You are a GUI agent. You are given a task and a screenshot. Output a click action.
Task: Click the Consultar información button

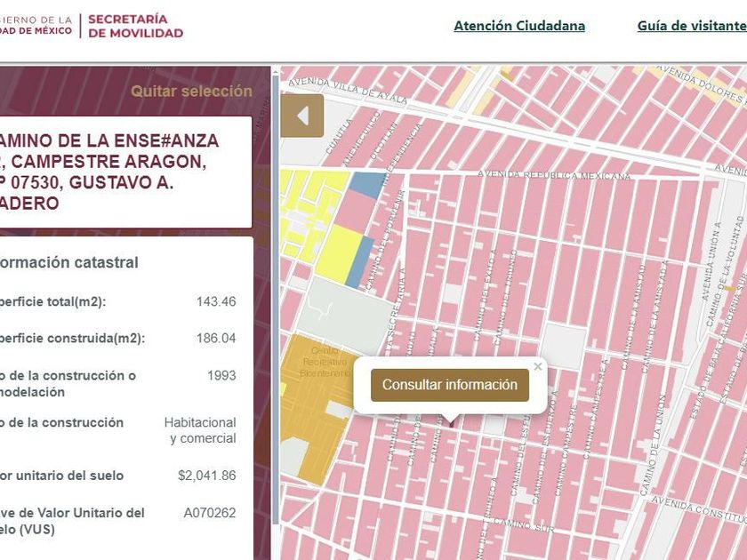click(450, 385)
